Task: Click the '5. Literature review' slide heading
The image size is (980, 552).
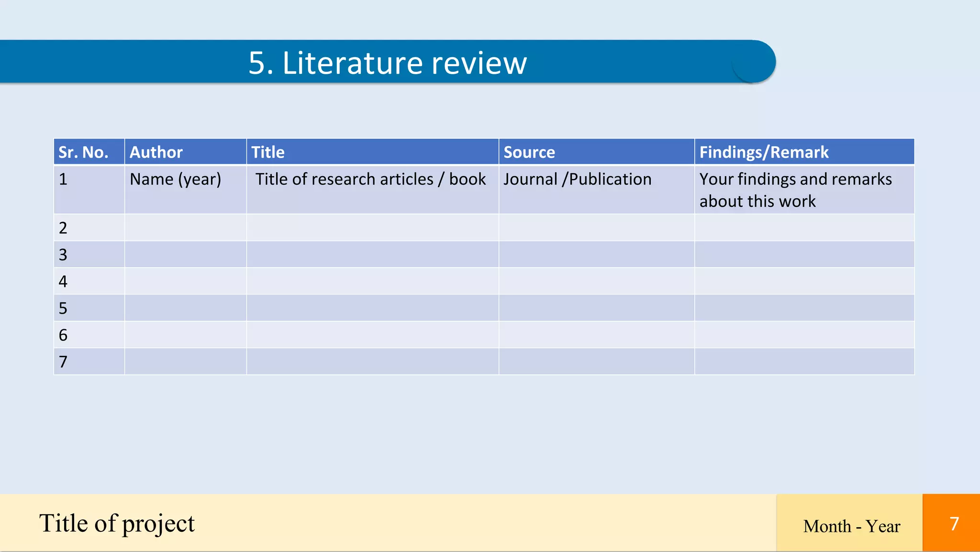Action: click(388, 63)
